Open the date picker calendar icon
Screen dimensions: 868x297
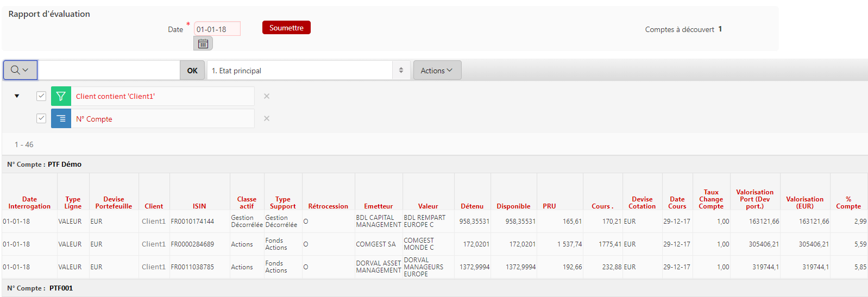(x=203, y=43)
